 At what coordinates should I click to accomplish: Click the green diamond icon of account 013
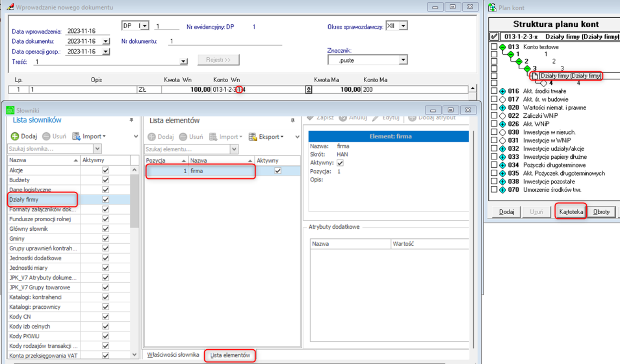[502, 47]
